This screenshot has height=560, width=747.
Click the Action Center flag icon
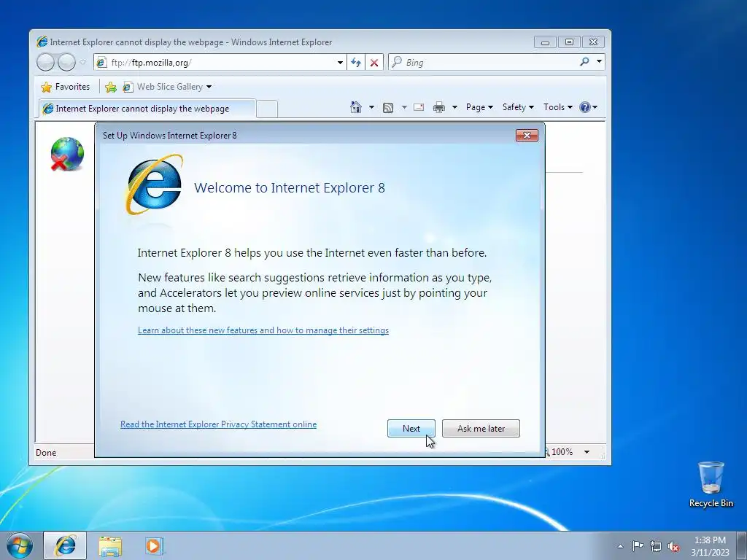[638, 545]
